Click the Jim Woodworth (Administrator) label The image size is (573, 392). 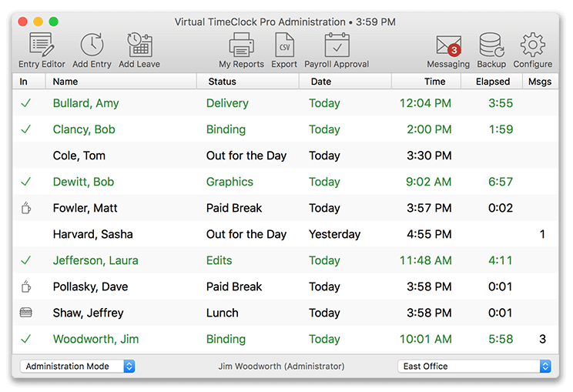[x=281, y=366]
